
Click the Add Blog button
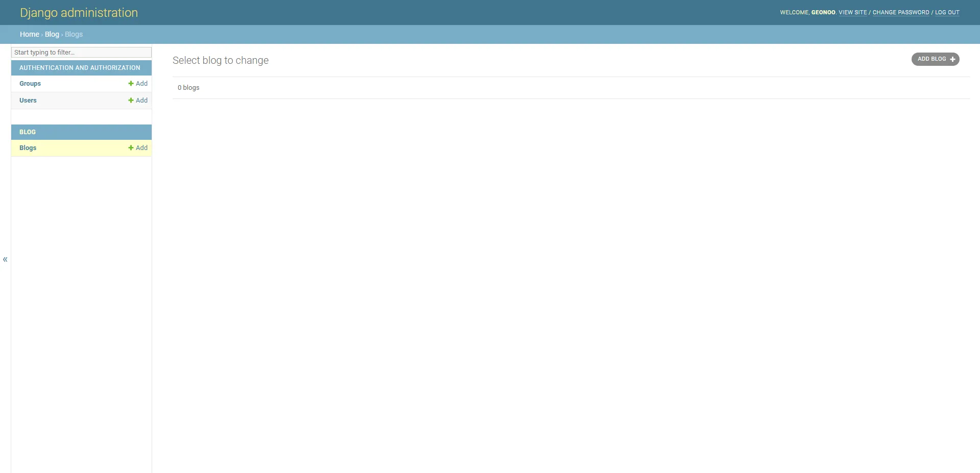935,59
